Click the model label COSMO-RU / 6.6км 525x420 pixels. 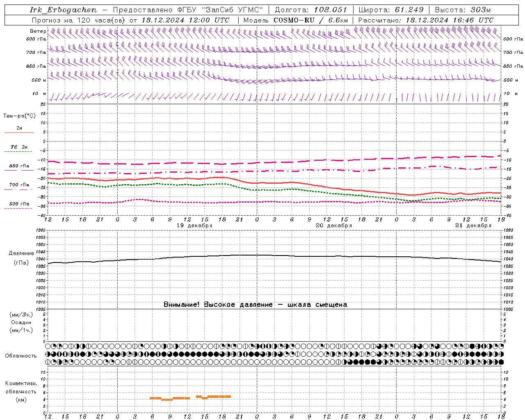click(310, 20)
